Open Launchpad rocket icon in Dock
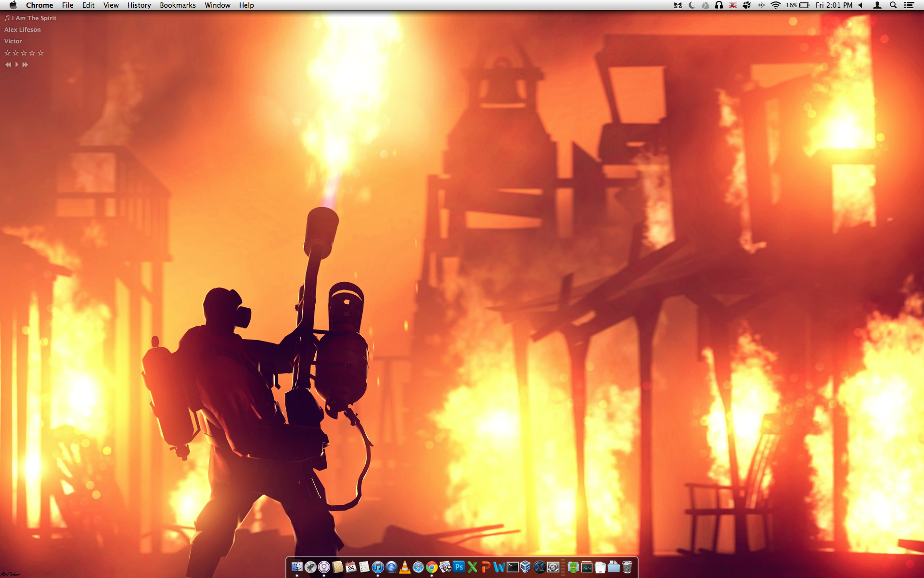 (310, 567)
